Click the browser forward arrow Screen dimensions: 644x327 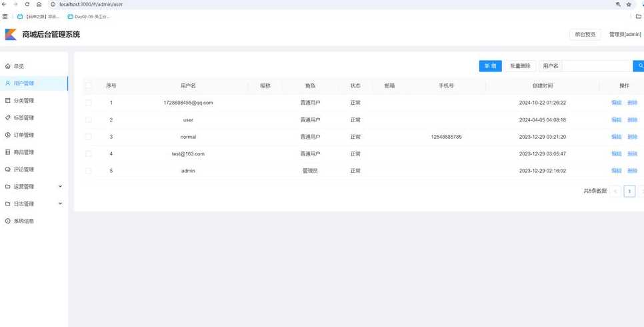coord(15,4)
